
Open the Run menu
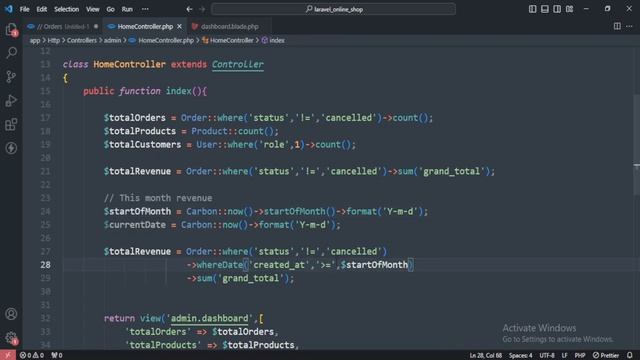(127, 9)
